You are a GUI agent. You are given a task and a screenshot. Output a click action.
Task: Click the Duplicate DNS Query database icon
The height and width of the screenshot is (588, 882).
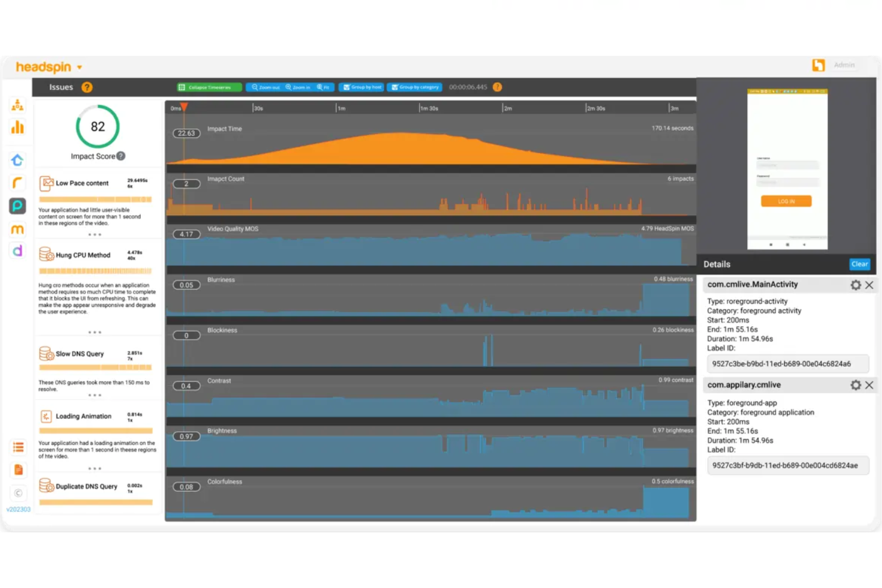[x=46, y=486]
